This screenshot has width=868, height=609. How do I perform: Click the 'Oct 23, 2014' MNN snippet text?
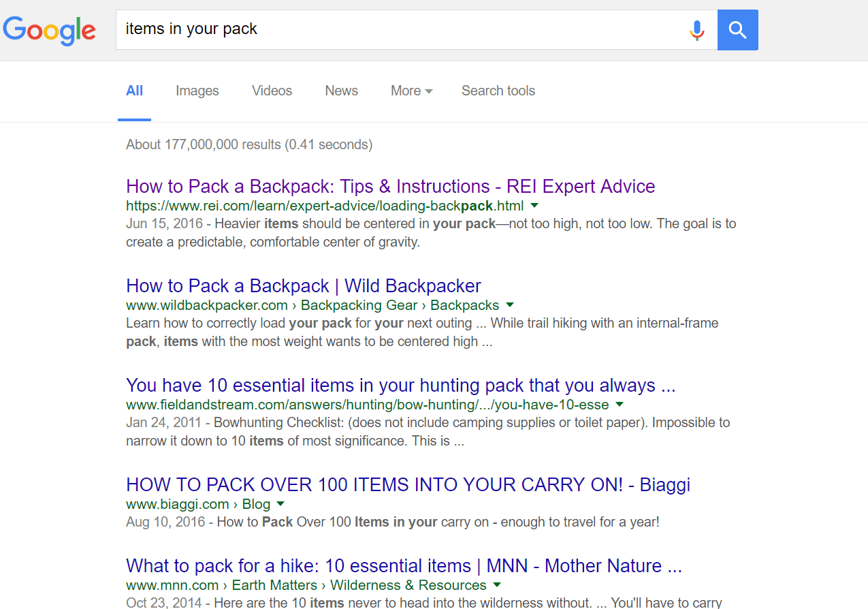pyautogui.click(x=424, y=603)
